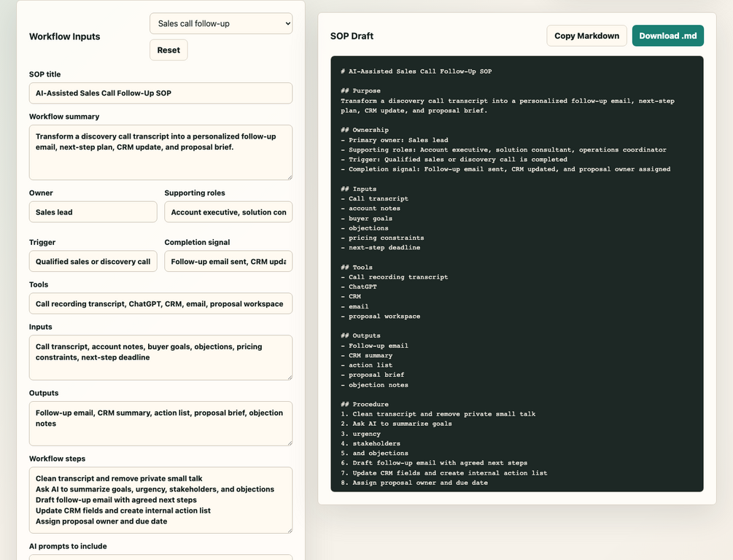
Task: Click the "- proposal brief" draft line
Action: [x=373, y=375]
